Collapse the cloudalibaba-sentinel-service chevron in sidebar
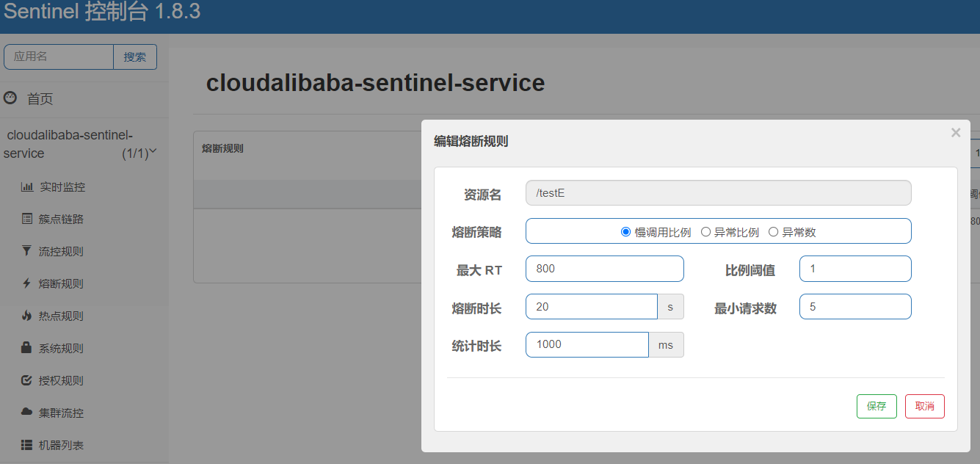980x464 pixels. pos(153,152)
